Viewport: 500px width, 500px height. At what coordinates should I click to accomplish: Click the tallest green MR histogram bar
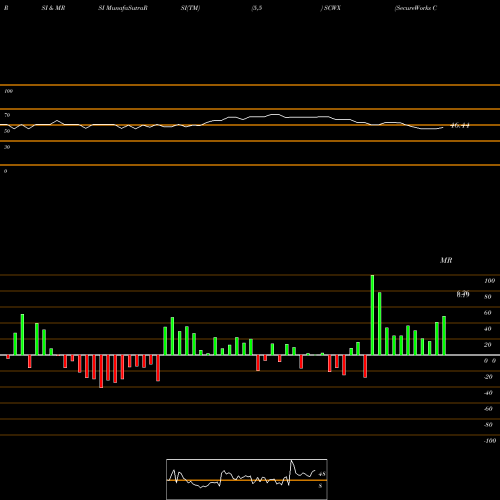coord(372,315)
